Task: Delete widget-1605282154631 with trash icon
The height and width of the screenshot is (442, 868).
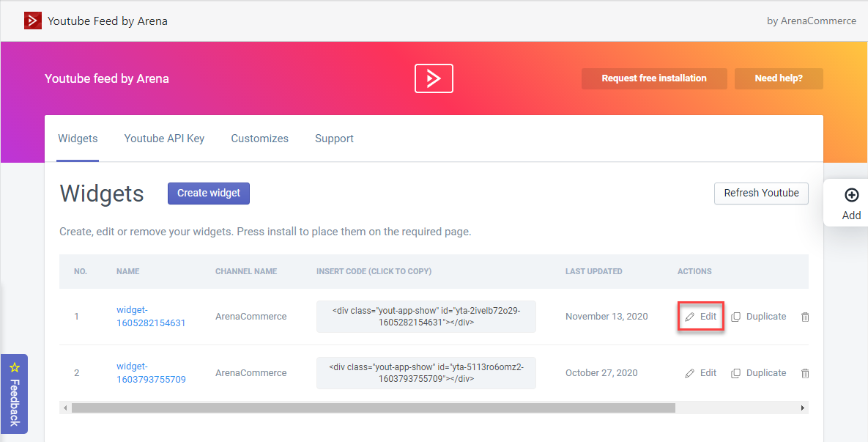Action: click(805, 317)
